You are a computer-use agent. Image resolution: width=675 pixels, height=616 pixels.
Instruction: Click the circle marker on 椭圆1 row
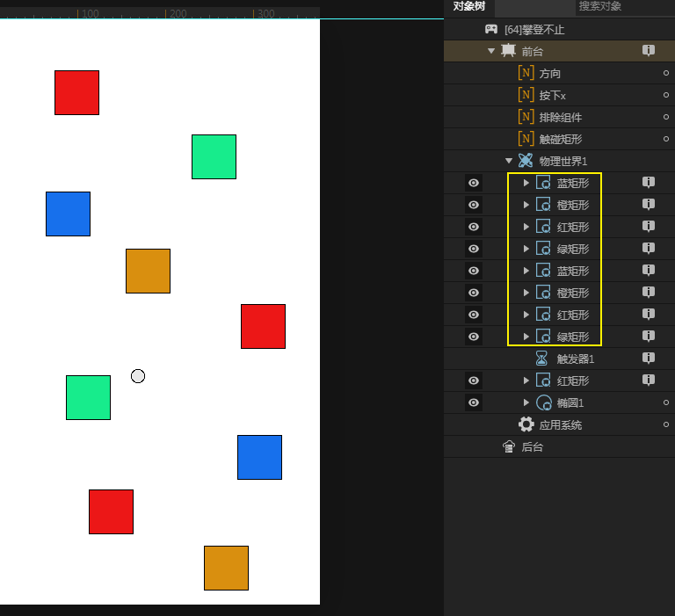click(x=666, y=402)
